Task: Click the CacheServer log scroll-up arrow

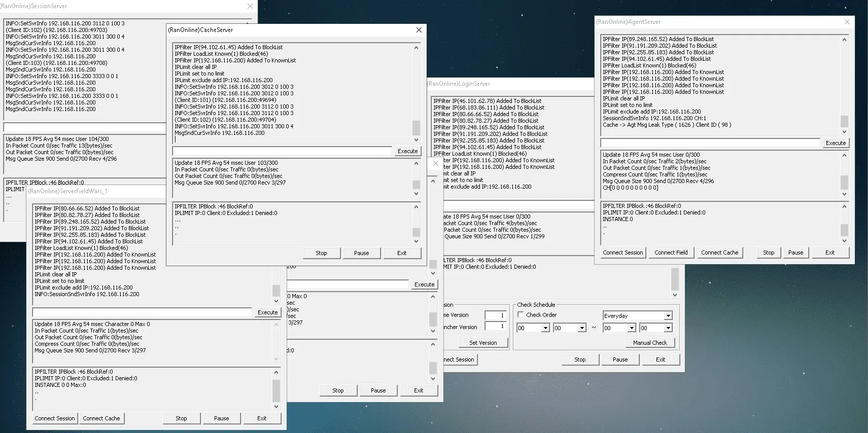Action: pyautogui.click(x=416, y=48)
